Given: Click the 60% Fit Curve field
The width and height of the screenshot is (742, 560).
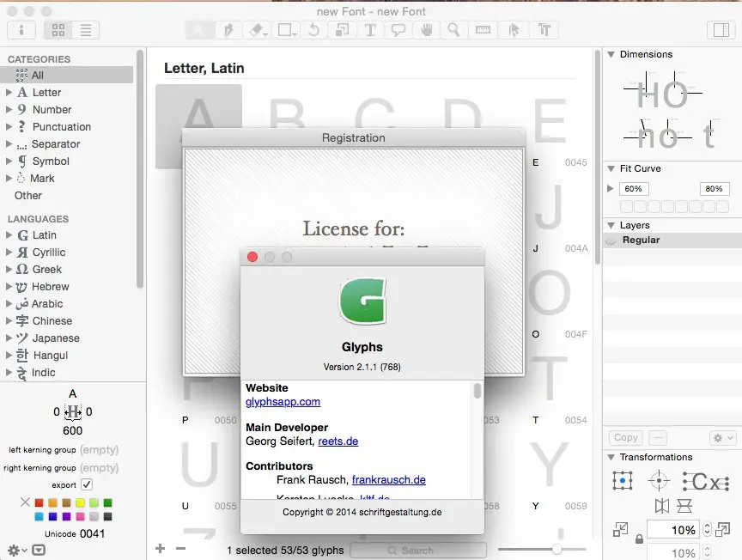Looking at the screenshot, I should tap(634, 189).
